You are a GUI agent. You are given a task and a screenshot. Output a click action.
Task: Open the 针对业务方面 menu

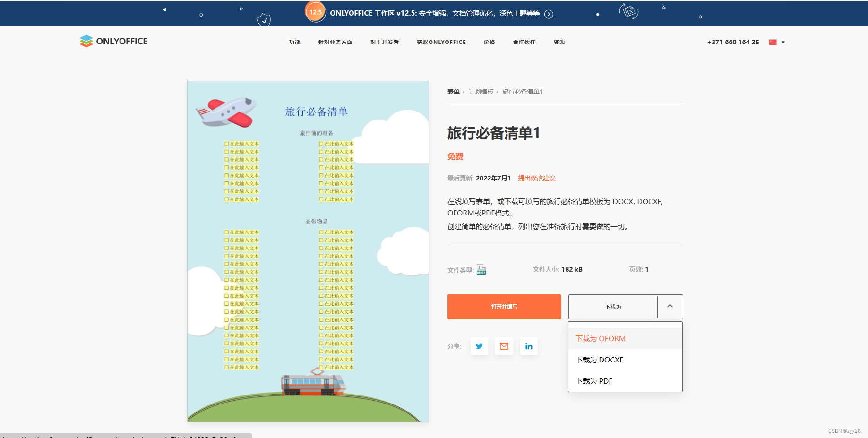[335, 42]
